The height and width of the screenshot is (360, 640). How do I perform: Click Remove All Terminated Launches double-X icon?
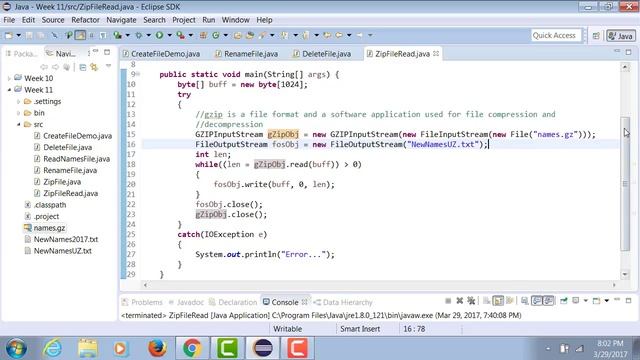point(471,301)
